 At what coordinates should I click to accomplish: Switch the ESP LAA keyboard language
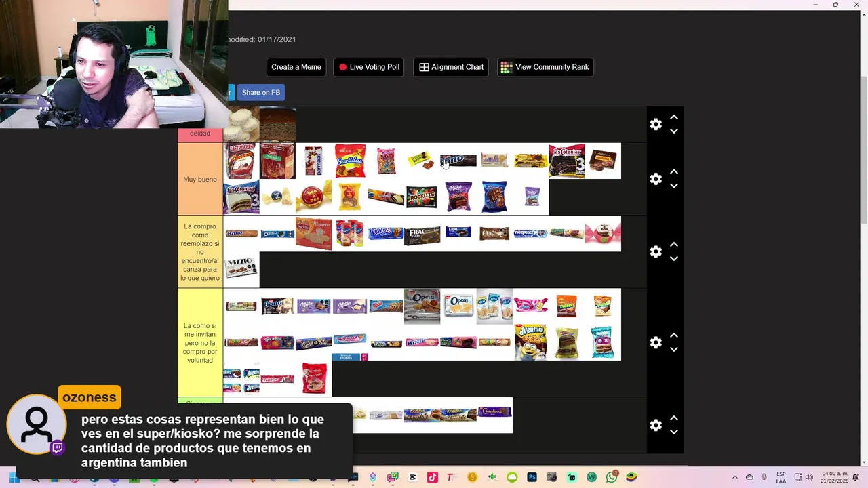point(781,478)
